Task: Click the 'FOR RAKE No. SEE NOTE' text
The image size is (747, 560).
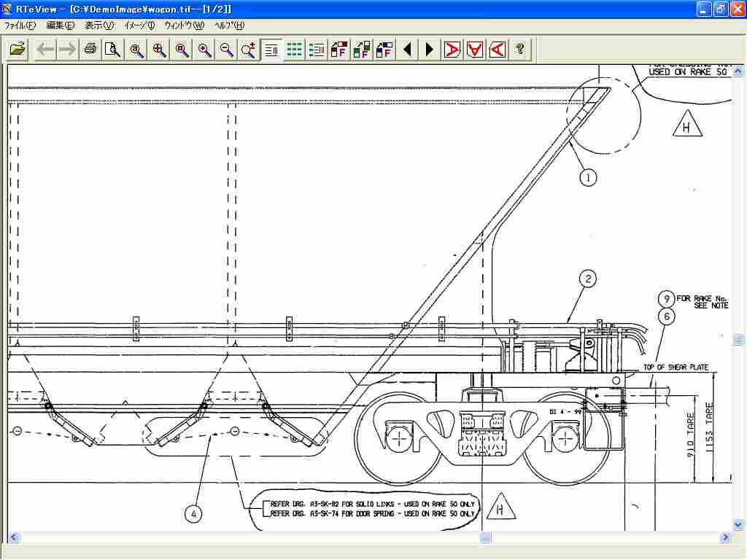Action: (x=703, y=301)
